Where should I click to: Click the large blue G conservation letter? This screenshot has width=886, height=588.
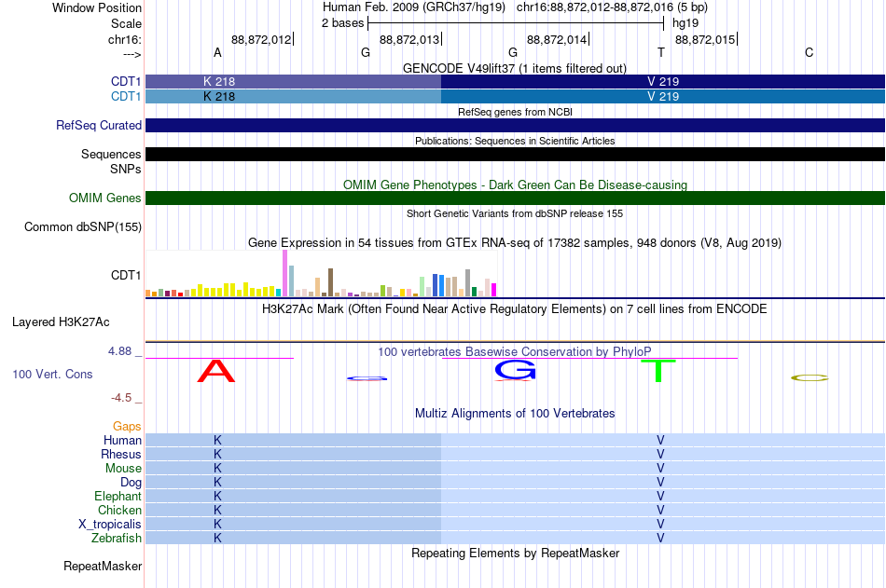coord(515,369)
